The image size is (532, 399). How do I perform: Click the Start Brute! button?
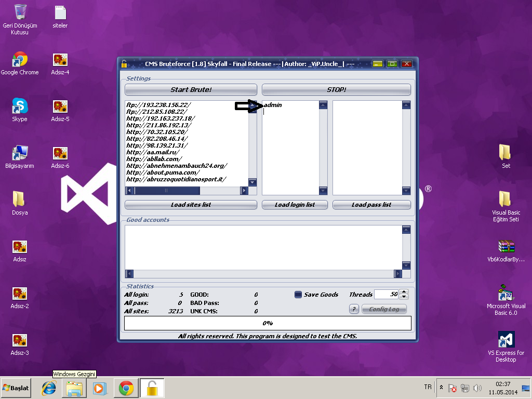pos(191,89)
